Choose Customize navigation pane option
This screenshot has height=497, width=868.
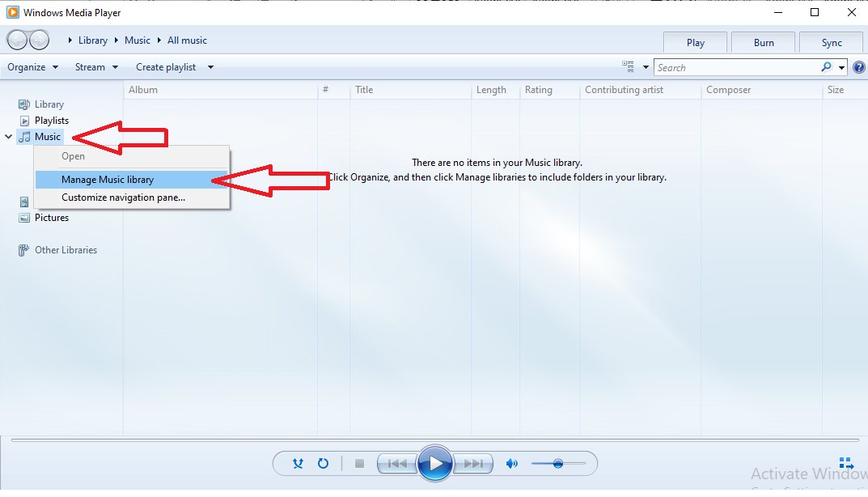(123, 197)
